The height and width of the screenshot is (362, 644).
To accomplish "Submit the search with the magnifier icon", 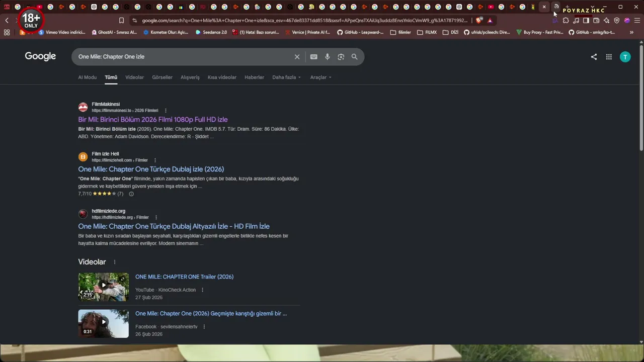I will tap(355, 57).
